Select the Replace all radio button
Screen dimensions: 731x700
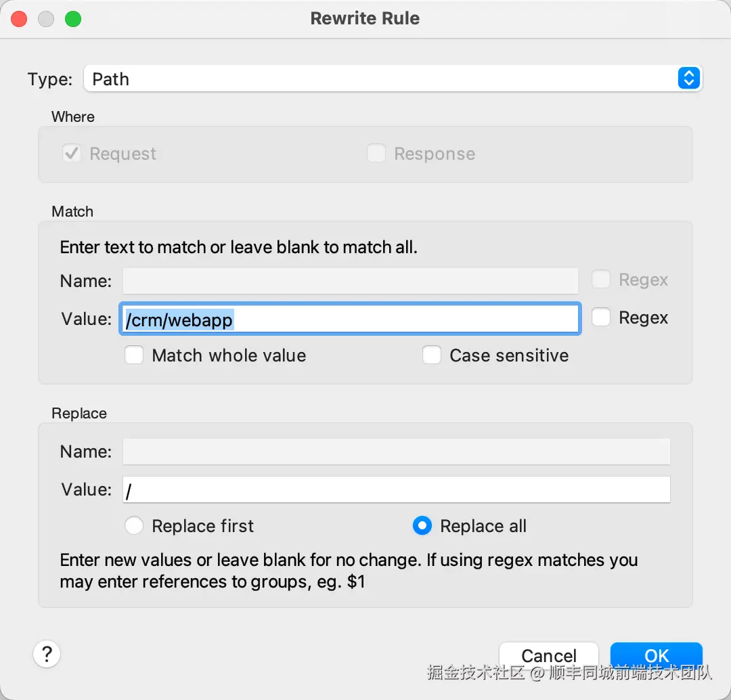tap(422, 526)
